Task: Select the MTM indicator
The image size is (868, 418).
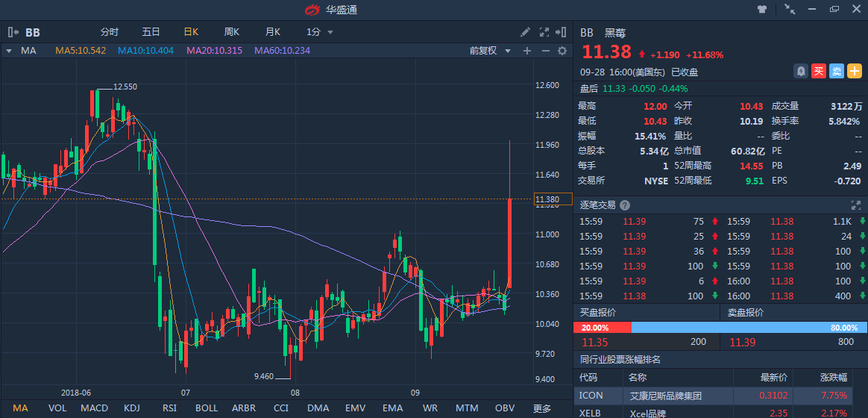Action: (468, 408)
